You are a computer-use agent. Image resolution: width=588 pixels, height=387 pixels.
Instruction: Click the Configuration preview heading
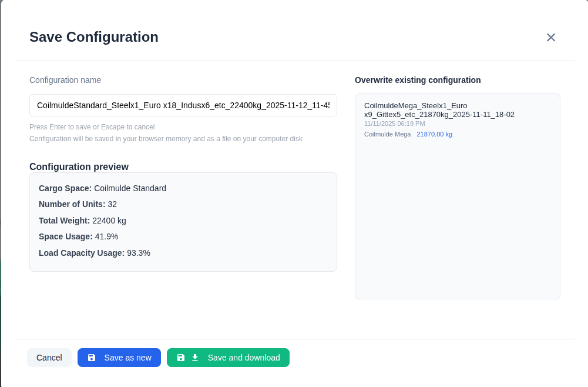(79, 166)
